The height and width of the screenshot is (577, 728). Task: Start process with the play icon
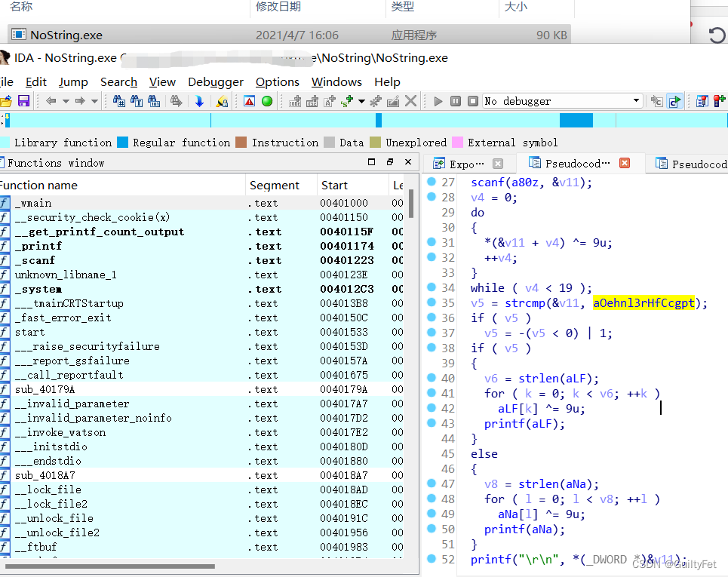(x=438, y=101)
